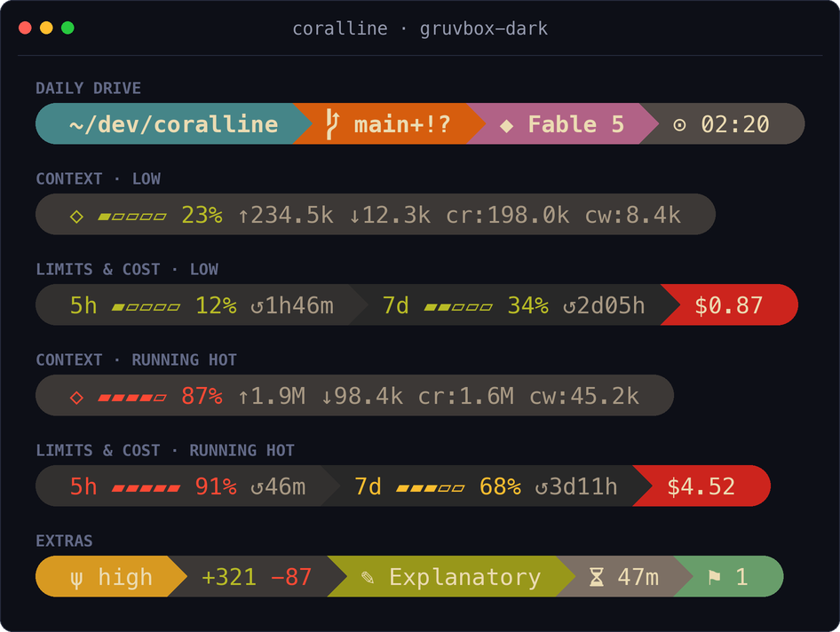Viewport: 840px width, 632px height.
Task: Click the up arrow before 234.5k
Action: 243,216
